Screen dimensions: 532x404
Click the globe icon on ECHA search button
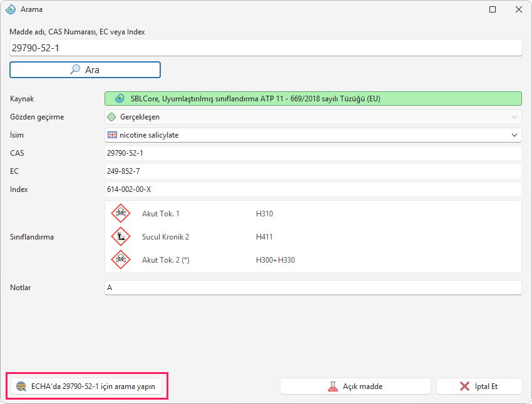21,386
